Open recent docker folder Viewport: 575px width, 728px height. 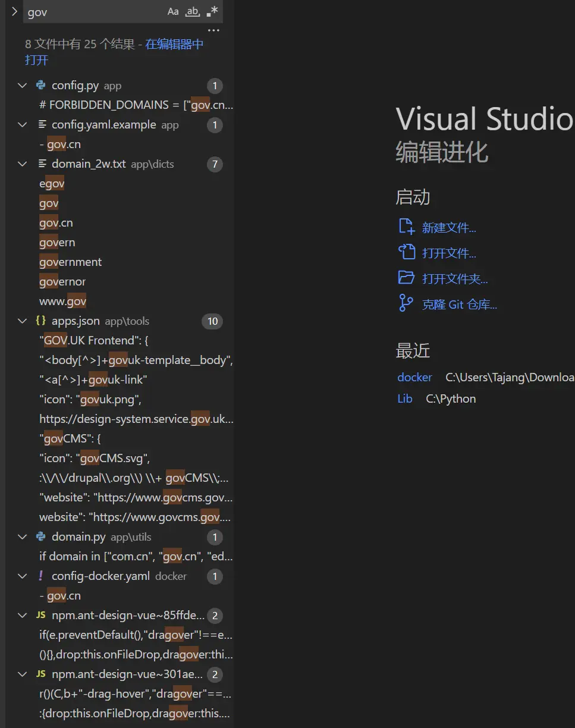click(x=414, y=378)
